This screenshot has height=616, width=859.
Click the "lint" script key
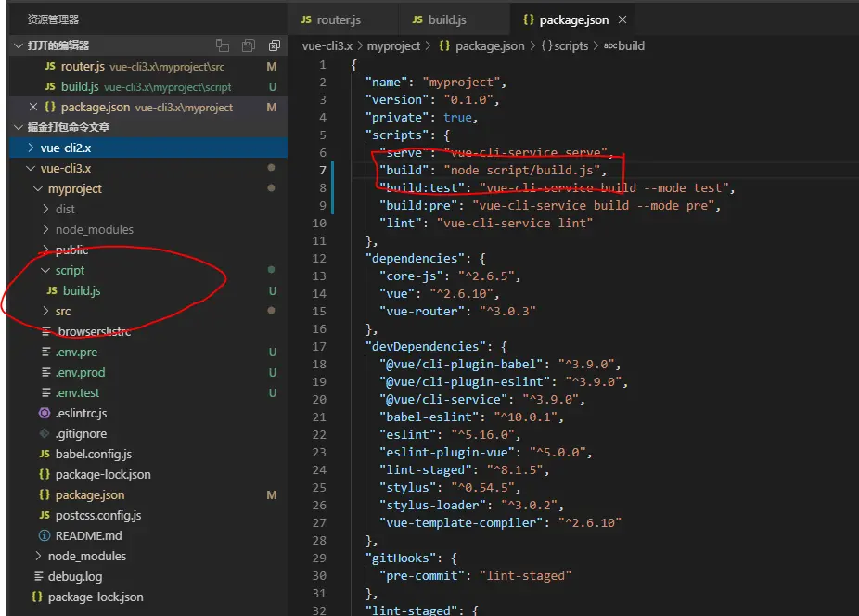point(401,223)
